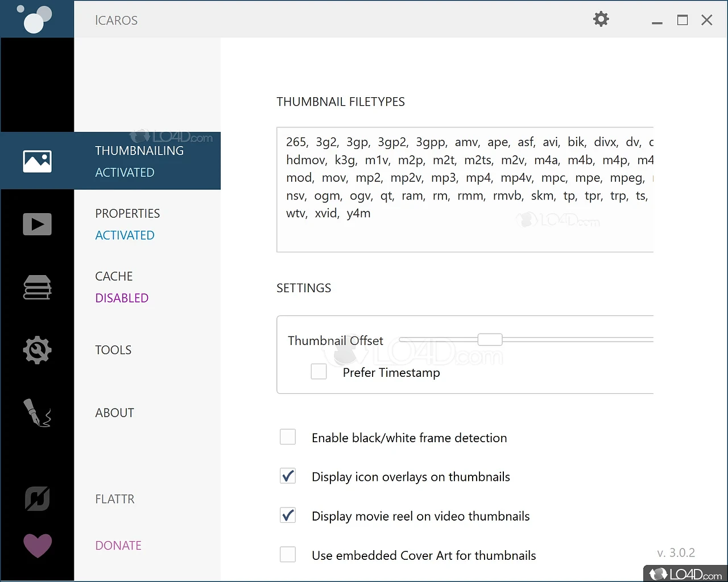
Task: Go to the Tools section
Action: (113, 350)
